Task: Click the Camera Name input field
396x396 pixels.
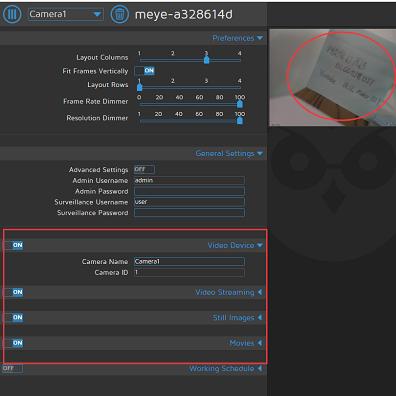Action: [189, 262]
